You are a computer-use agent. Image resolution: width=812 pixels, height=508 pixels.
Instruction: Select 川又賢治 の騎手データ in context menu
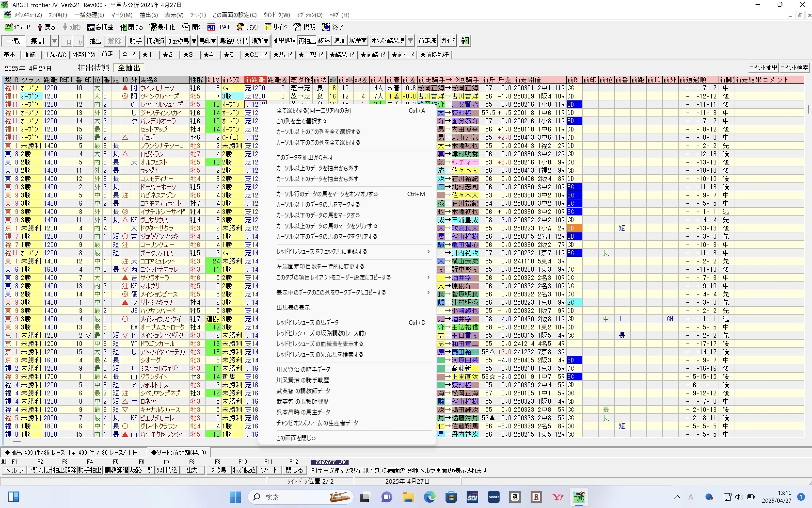[x=303, y=369]
